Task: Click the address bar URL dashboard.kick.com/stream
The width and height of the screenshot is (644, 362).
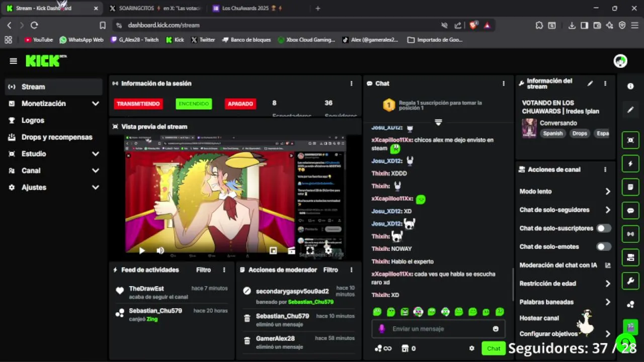Action: tap(164, 25)
